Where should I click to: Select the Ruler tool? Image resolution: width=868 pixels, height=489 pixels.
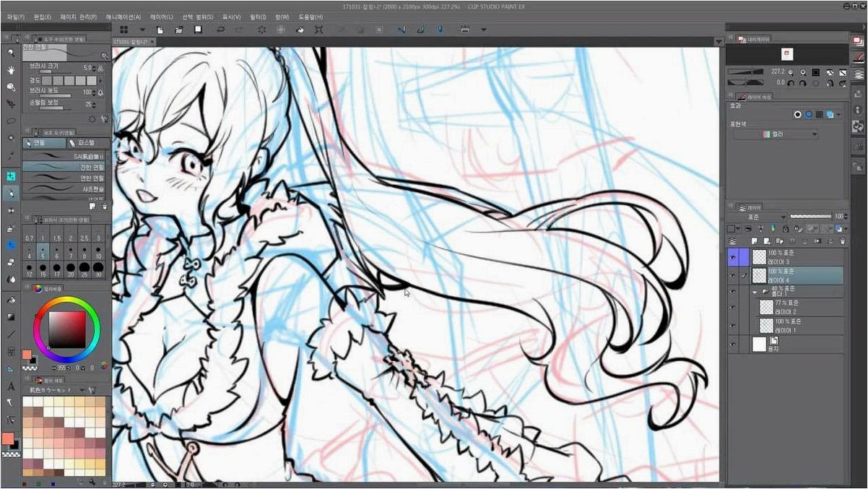point(11,368)
